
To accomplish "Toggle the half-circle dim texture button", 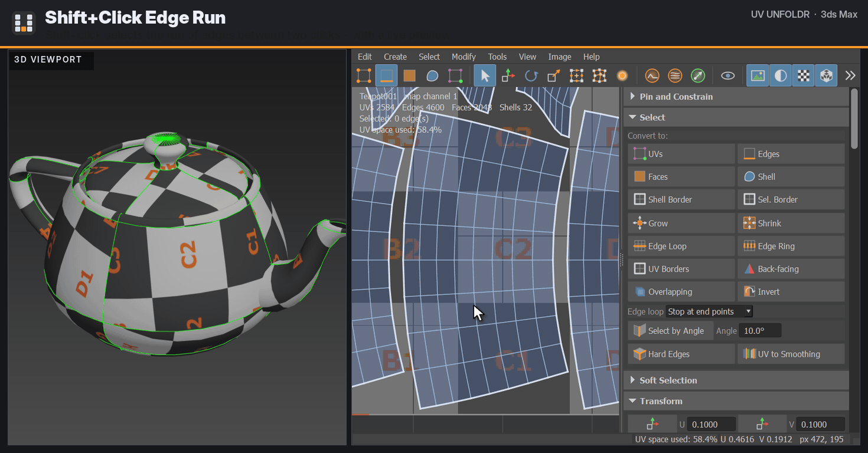I will (781, 75).
